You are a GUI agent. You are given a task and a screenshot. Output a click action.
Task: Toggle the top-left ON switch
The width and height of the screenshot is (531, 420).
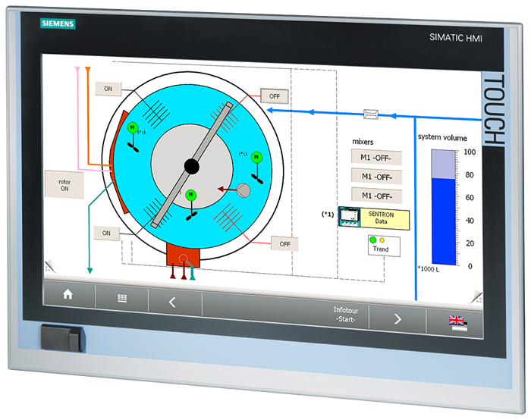tap(108, 89)
